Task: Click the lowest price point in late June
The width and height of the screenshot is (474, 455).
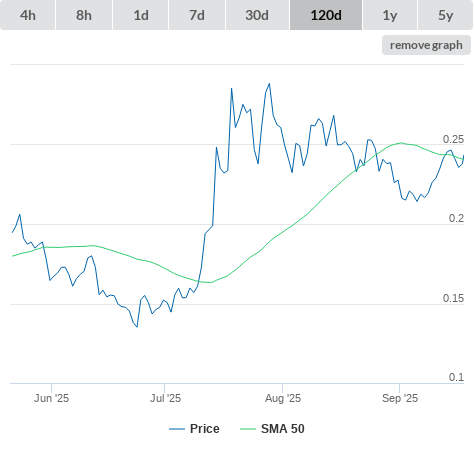Action: coord(137,327)
